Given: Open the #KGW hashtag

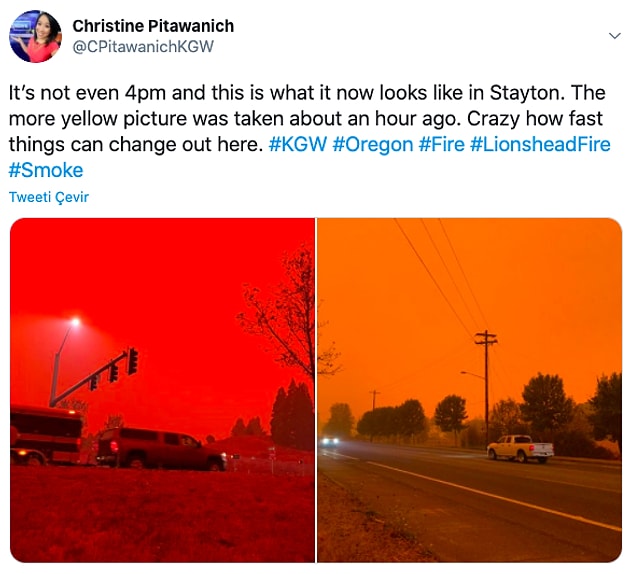Looking at the screenshot, I should (x=298, y=145).
